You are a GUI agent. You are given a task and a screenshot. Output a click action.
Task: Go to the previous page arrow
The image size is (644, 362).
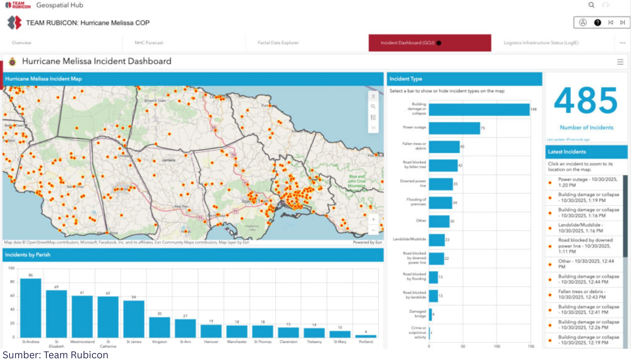611,23
